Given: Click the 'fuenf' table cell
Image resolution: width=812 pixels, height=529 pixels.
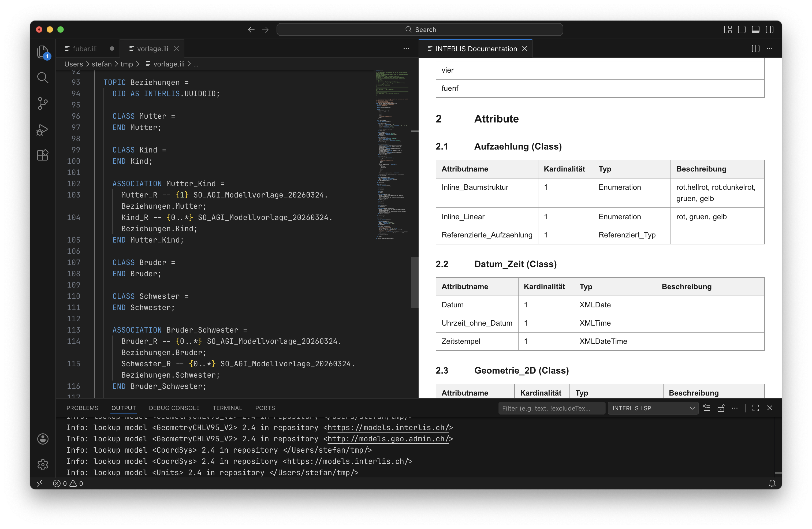Looking at the screenshot, I should 493,89.
